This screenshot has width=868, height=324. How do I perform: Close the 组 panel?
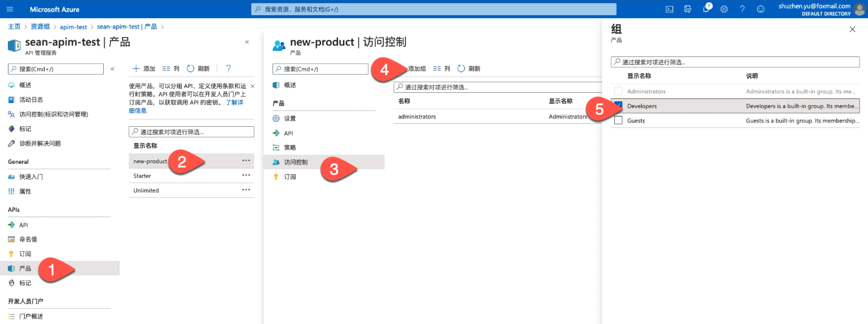click(x=852, y=29)
